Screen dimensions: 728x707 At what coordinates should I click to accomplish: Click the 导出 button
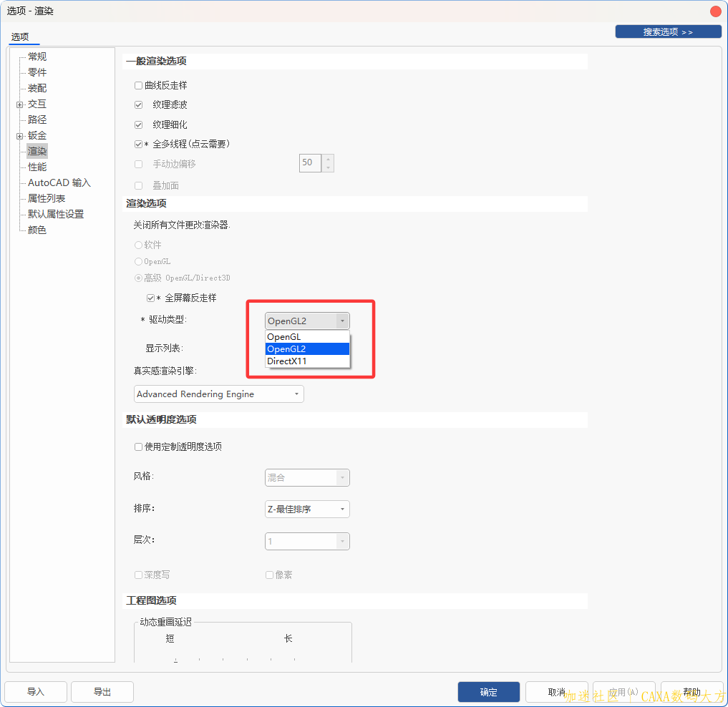(x=102, y=692)
